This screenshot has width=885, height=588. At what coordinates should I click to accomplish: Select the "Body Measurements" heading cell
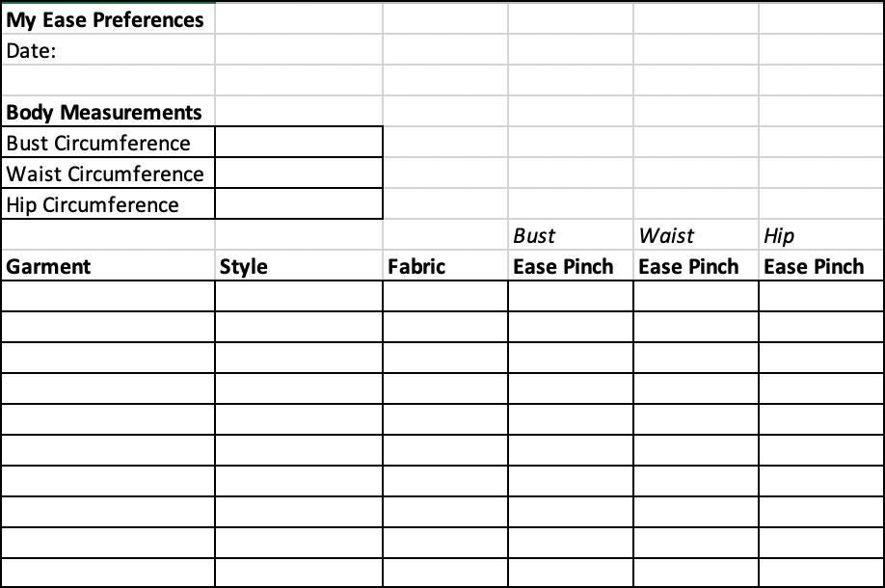click(106, 112)
